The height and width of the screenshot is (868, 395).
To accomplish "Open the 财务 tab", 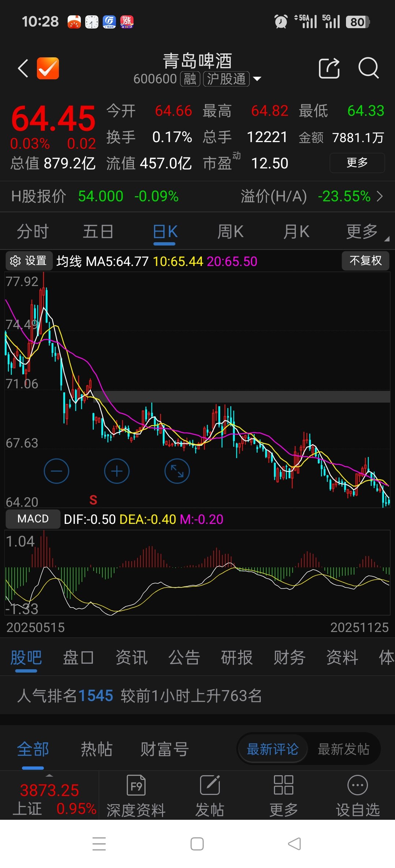I will pos(289,658).
